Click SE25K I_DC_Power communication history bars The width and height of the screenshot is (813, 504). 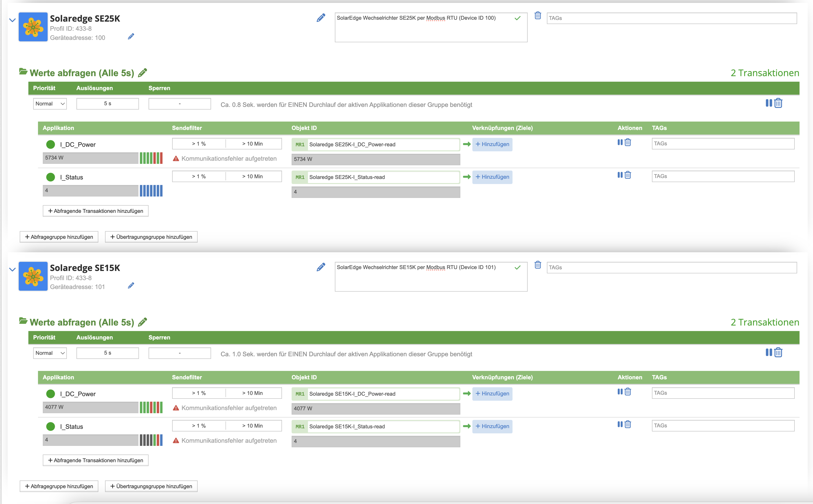point(151,158)
